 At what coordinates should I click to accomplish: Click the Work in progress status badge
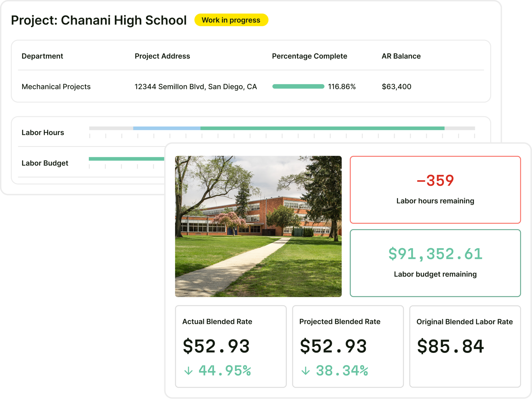coord(231,20)
